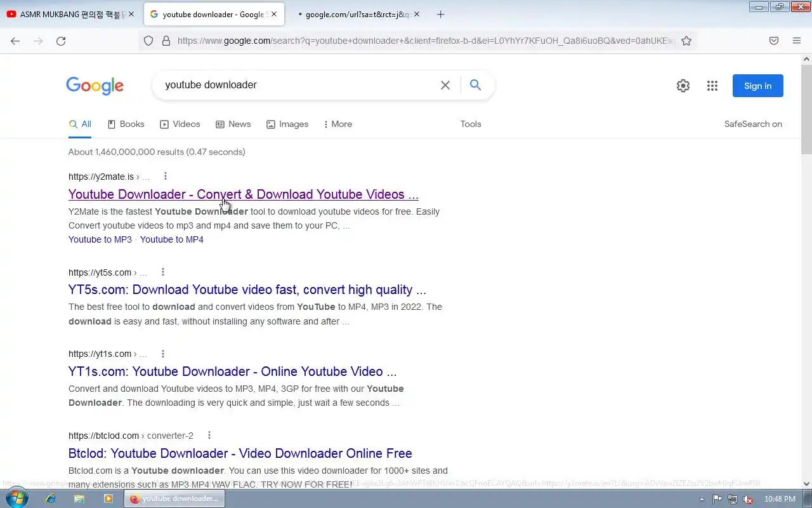Open the Btclod Youtube Downloader result
The image size is (812, 508).
click(x=240, y=453)
